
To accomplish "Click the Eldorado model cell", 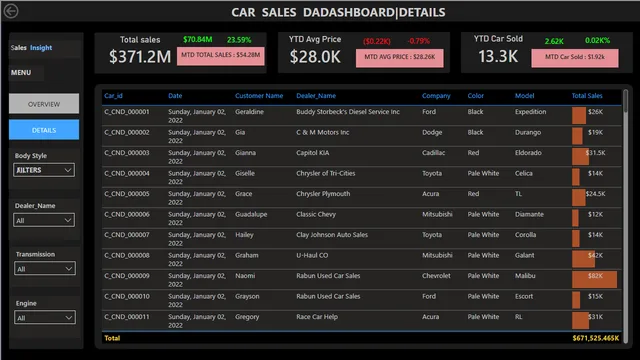I will [528, 153].
